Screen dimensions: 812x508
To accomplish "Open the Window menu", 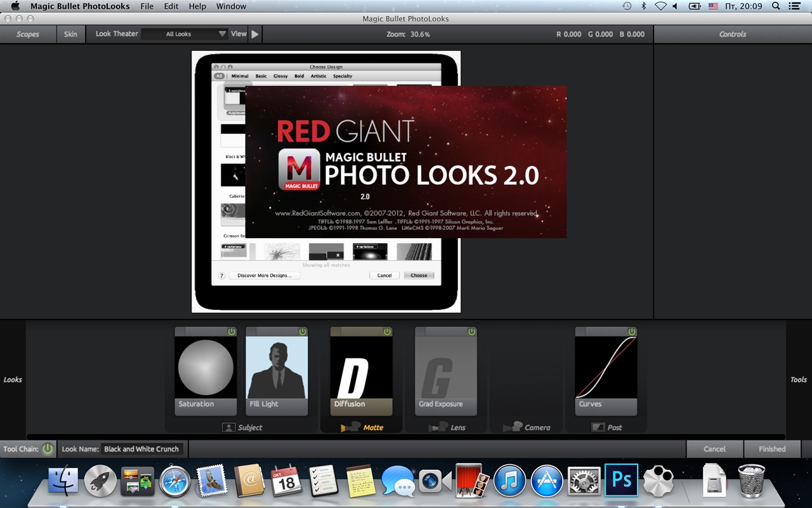I will (x=231, y=6).
